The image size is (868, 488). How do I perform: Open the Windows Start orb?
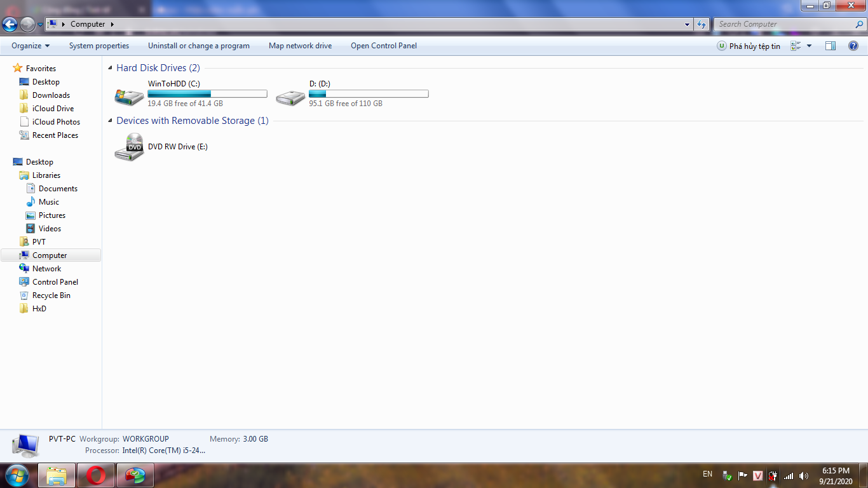17,475
